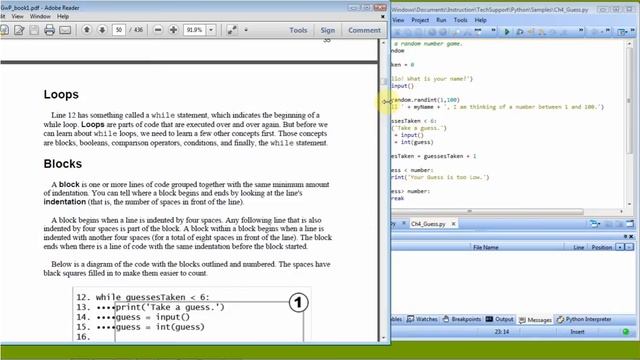640x360 pixels.
Task: Open the View menu in the Python IDE
Action: click(x=398, y=20)
